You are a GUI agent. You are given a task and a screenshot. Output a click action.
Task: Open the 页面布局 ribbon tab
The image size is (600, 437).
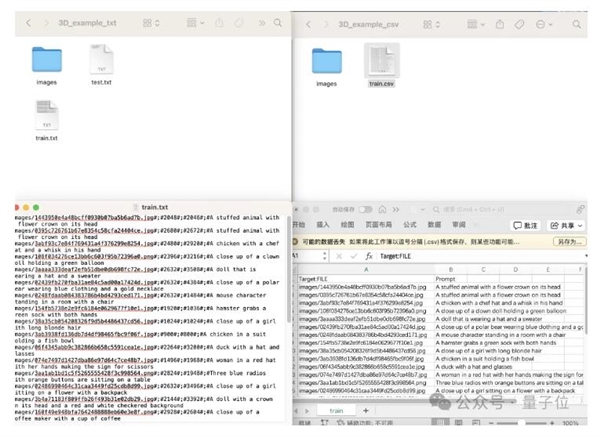point(378,225)
